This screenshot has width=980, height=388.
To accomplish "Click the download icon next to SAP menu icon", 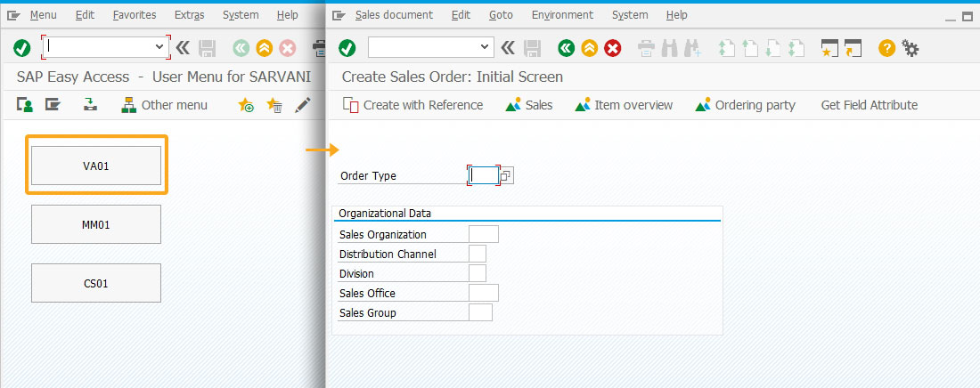I will tap(91, 105).
